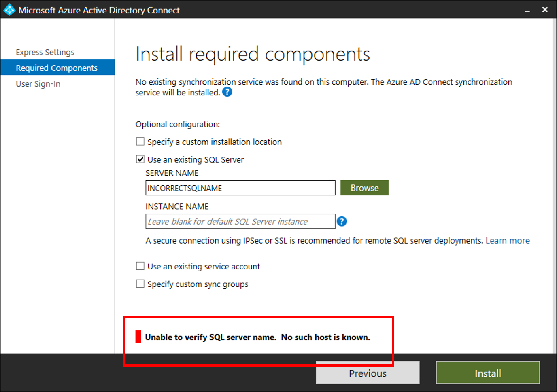Screen dimensions: 557x392
Task: Open the Learn more link
Action: coord(508,241)
